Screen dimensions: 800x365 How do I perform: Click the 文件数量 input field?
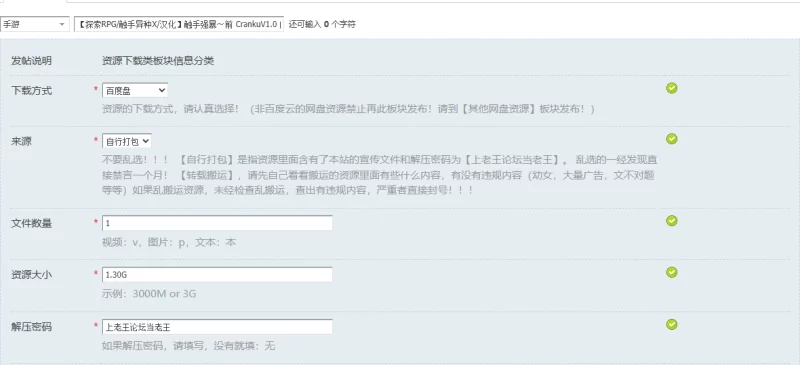tap(217, 223)
